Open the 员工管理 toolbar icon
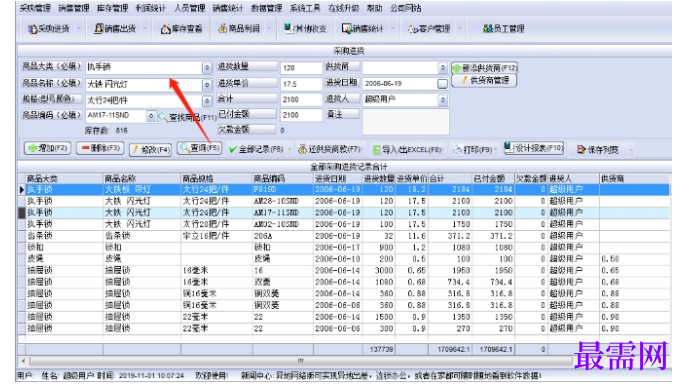Viewport: 686px width, 387px height. click(x=487, y=29)
